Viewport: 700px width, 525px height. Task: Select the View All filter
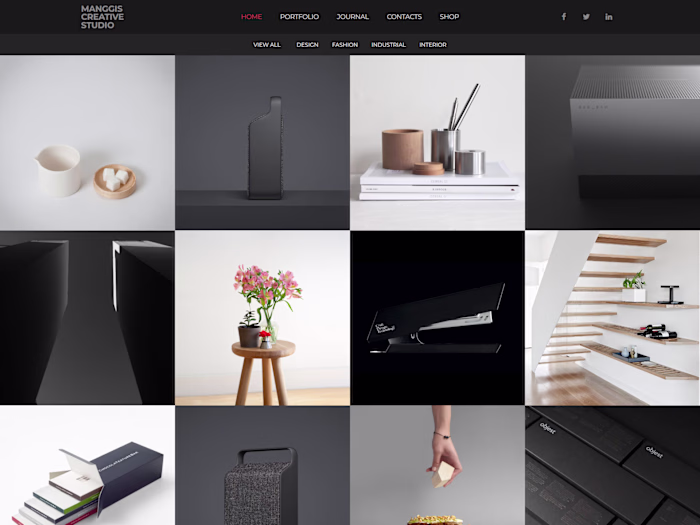pos(267,45)
